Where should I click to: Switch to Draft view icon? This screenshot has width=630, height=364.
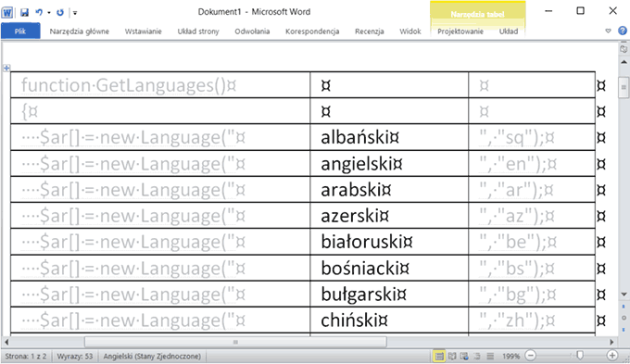pos(490,356)
